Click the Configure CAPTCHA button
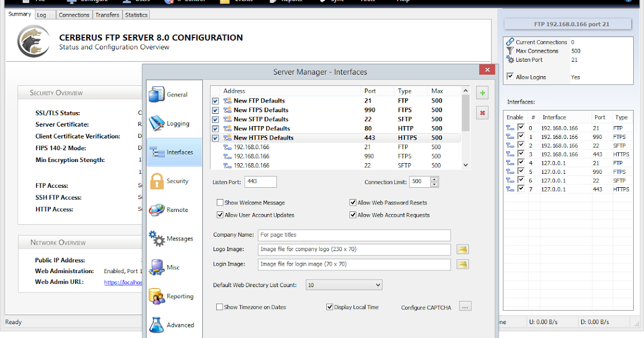The width and height of the screenshot is (644, 338). tap(465, 305)
